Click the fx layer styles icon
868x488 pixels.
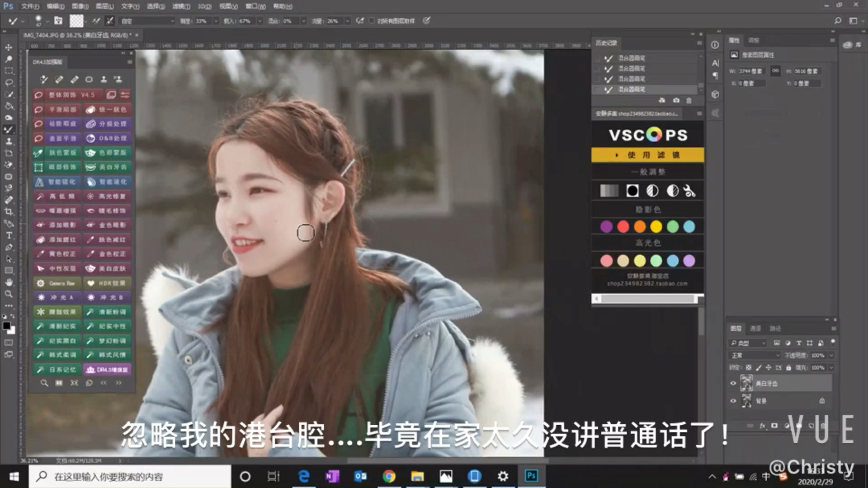tap(763, 426)
